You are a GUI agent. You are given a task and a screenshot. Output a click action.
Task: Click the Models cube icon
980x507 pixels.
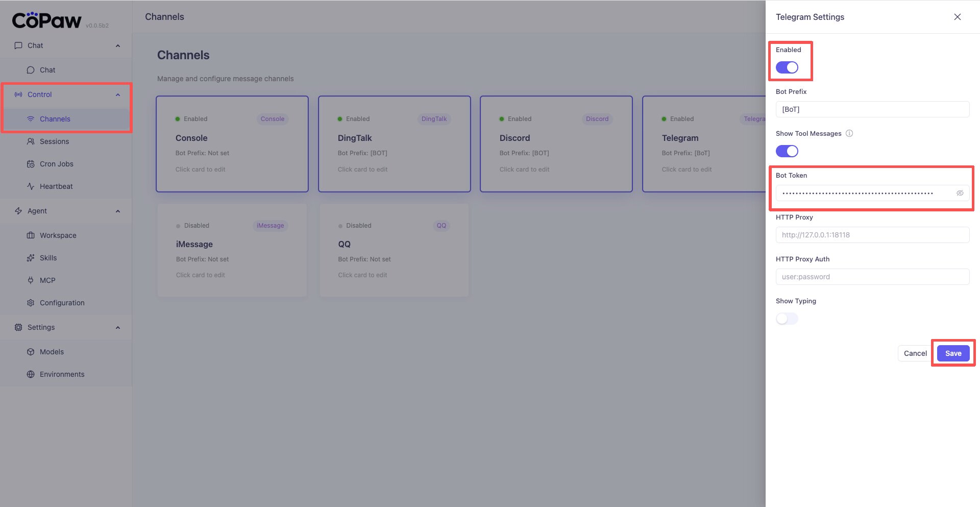(x=31, y=352)
